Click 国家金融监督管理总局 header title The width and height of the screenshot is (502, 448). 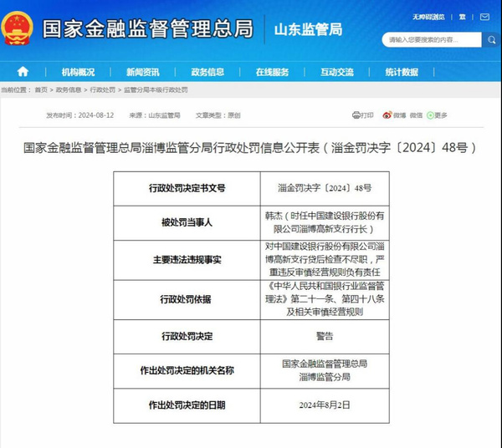(x=148, y=28)
